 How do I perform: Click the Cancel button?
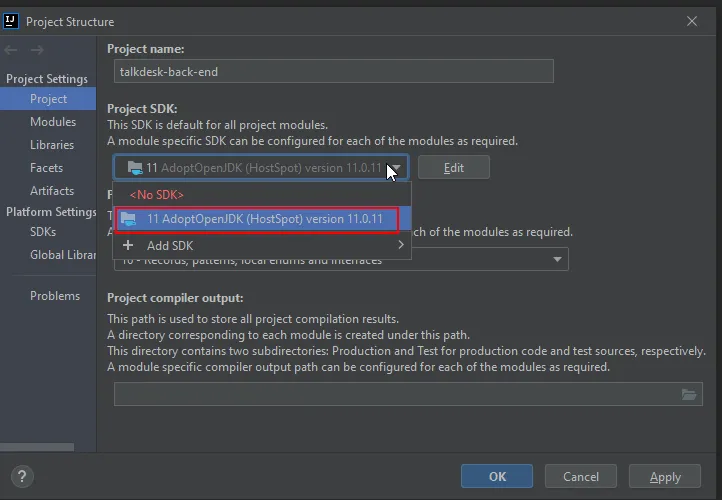click(x=581, y=476)
